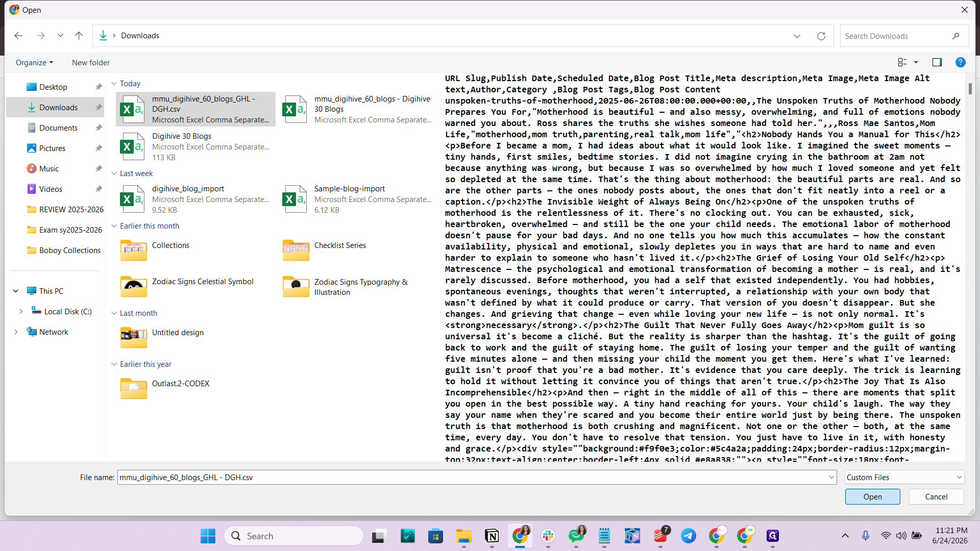Viewport: 980px width, 551px height.
Task: Open Slack from the taskbar
Action: coord(548,536)
